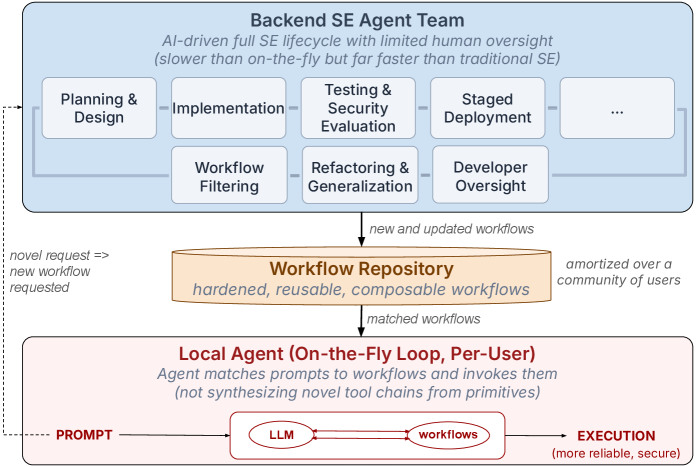Click the LLM oval node
This screenshot has width=698, height=467.
click(281, 435)
